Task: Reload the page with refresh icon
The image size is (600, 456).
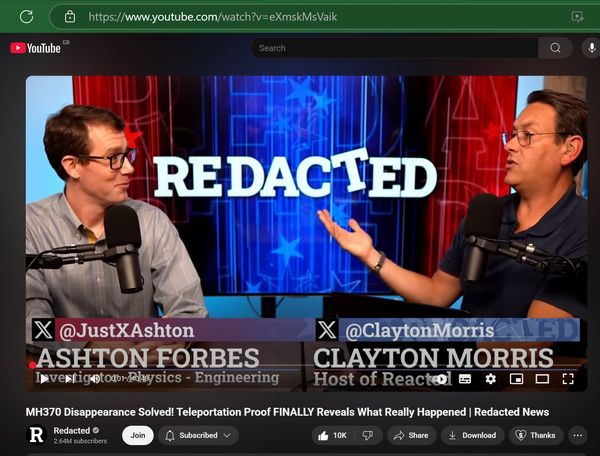Action: (26, 16)
